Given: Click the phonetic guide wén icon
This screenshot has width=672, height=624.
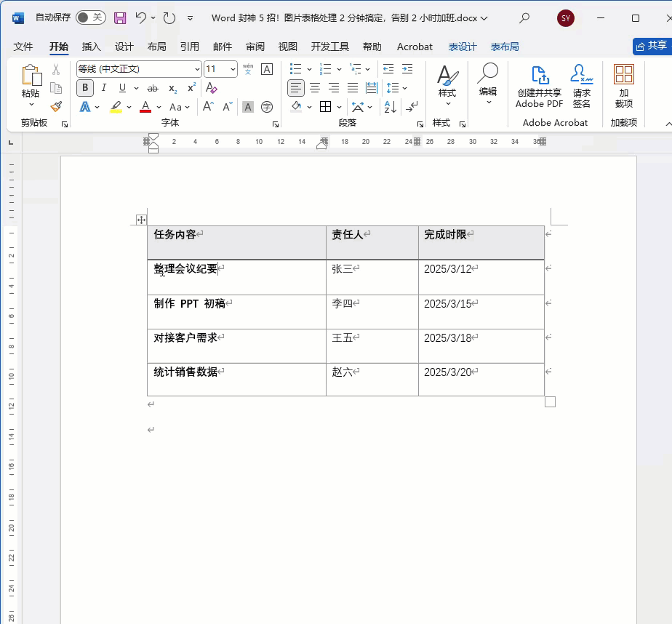Looking at the screenshot, I should (248, 69).
